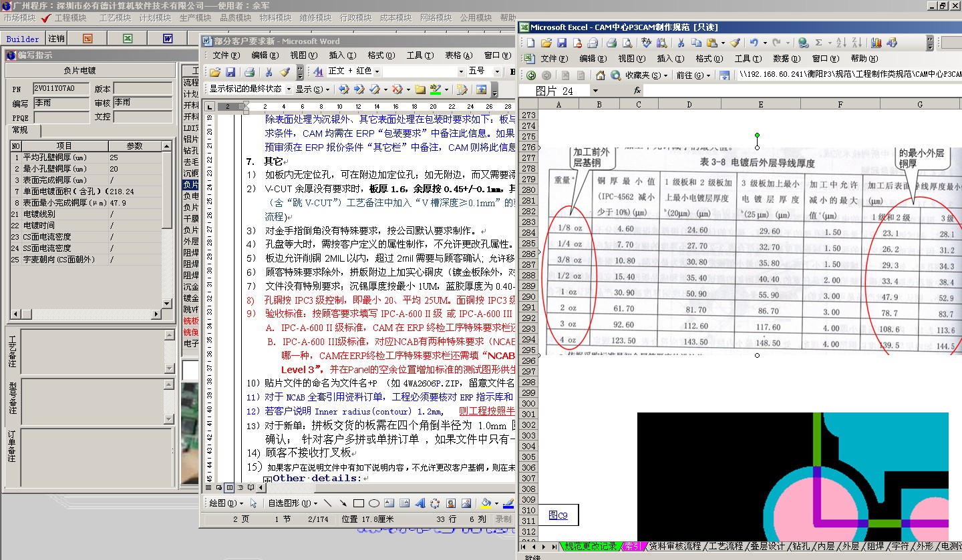Click the Save icon in Word toolbar
Screen dimensions: 962x560
(230, 72)
